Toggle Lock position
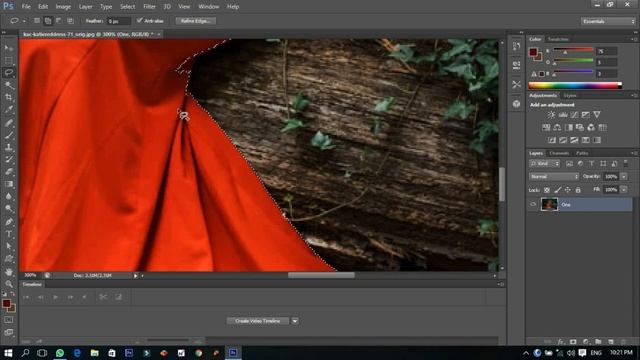This screenshot has width=640, height=360. point(568,190)
